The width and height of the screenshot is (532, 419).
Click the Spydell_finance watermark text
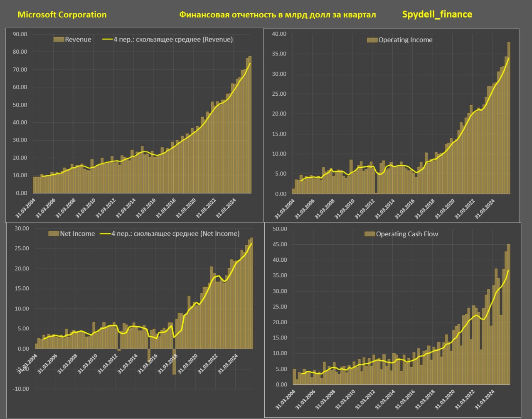tap(437, 14)
